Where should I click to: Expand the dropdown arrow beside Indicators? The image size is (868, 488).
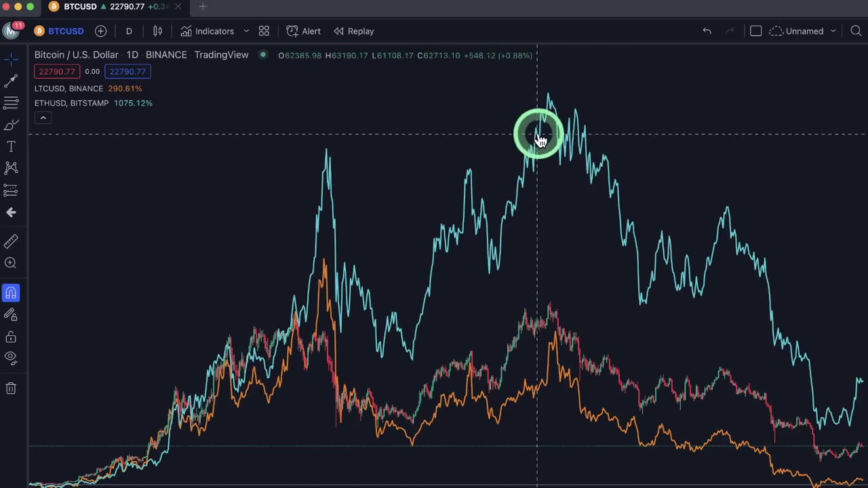click(x=246, y=31)
